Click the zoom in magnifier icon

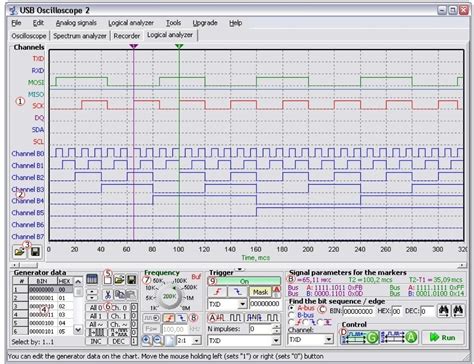[146, 340]
